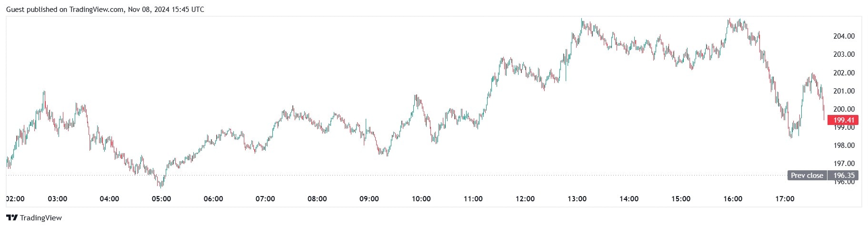Select the 13:00 time marker
868x228 pixels.
[577, 199]
